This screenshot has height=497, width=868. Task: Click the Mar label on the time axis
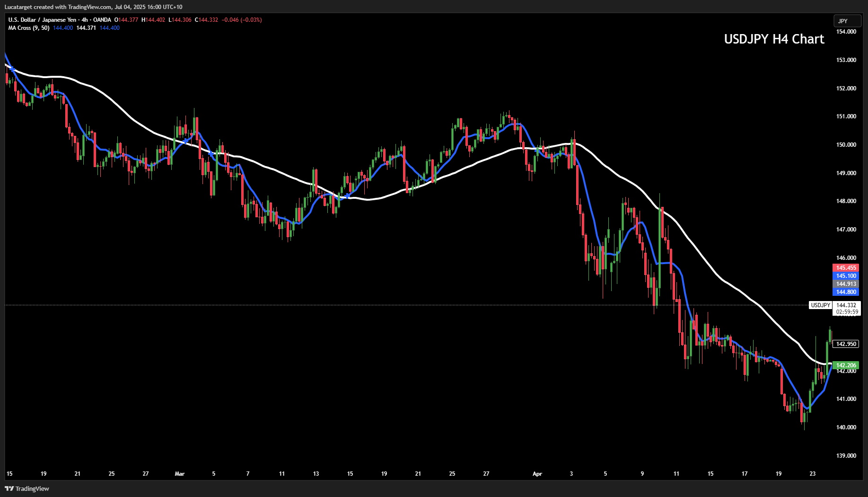pyautogui.click(x=180, y=474)
